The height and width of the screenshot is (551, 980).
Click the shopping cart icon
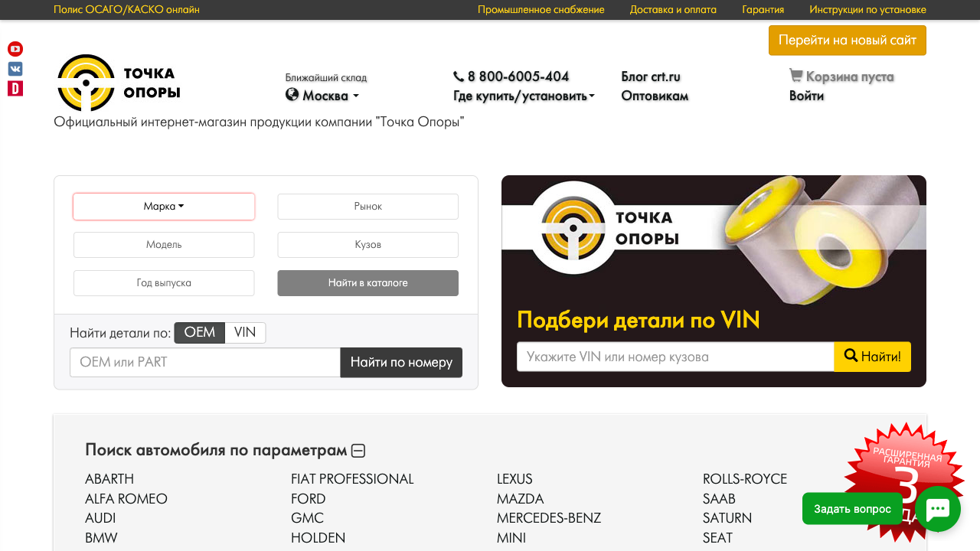[796, 76]
